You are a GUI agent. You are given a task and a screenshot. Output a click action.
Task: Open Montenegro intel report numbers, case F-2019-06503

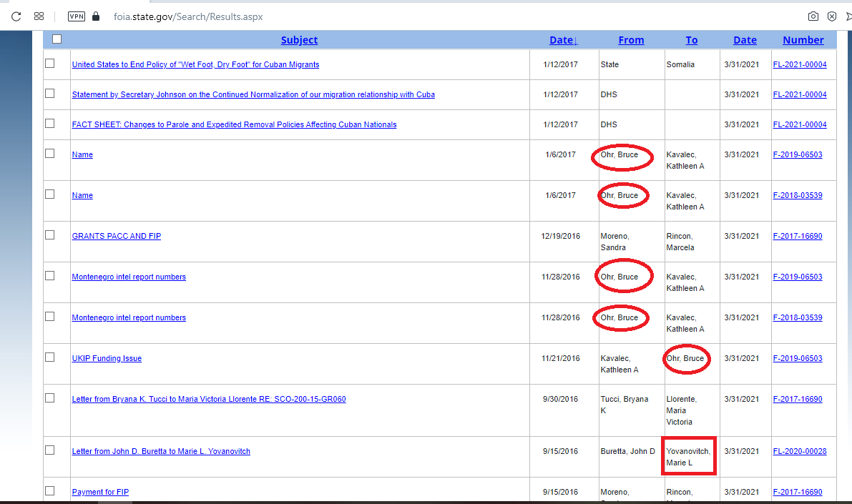pyautogui.click(x=129, y=277)
